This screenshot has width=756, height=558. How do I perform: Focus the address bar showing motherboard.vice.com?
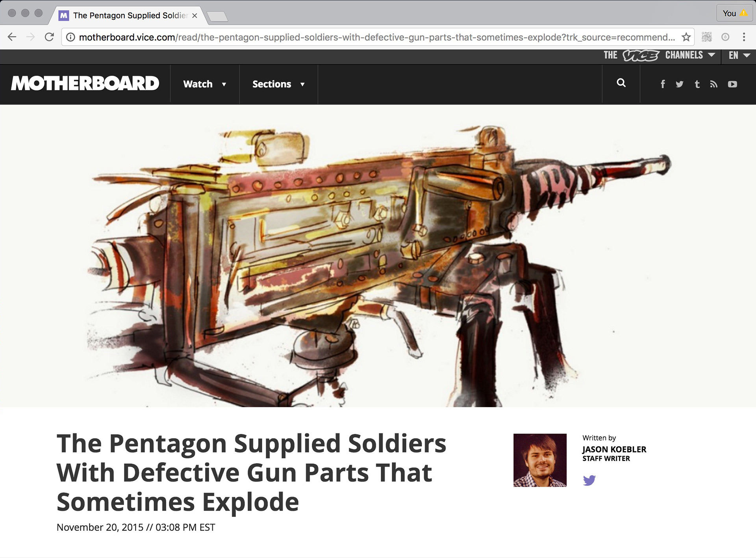pos(372,37)
